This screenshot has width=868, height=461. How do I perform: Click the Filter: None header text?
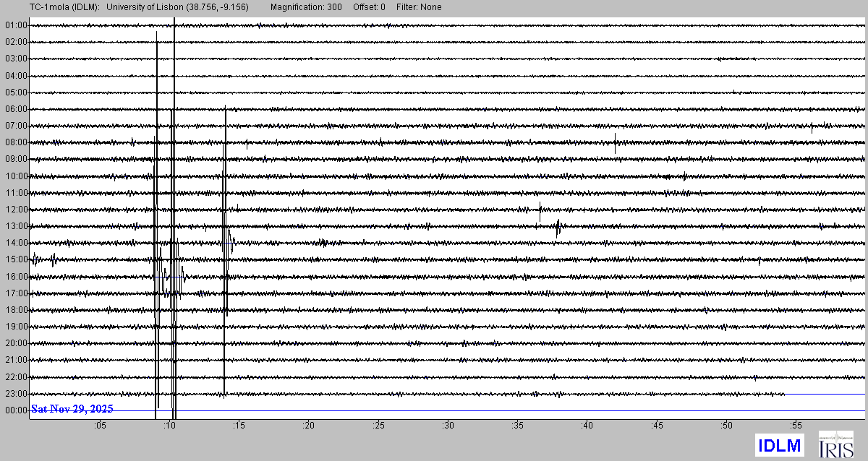point(419,7)
